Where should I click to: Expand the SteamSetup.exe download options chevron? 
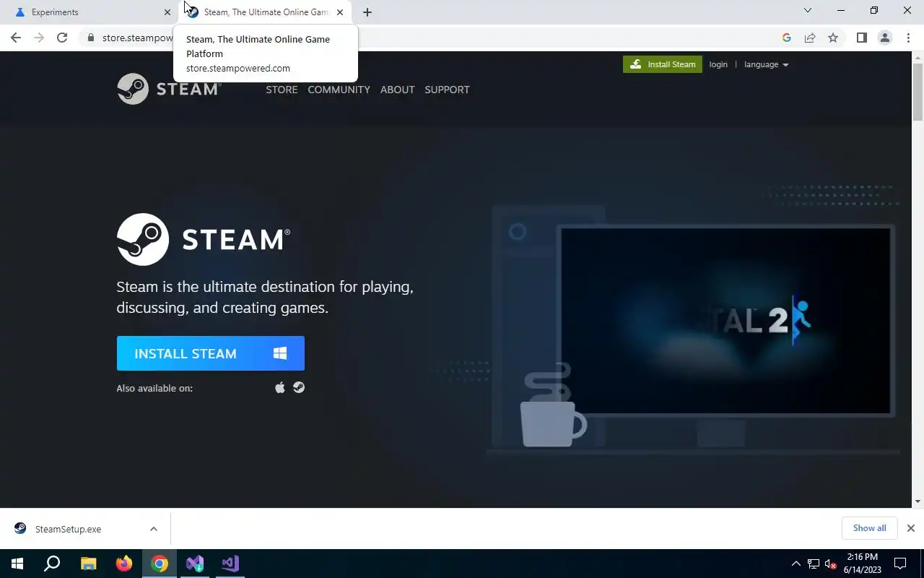[x=154, y=529]
